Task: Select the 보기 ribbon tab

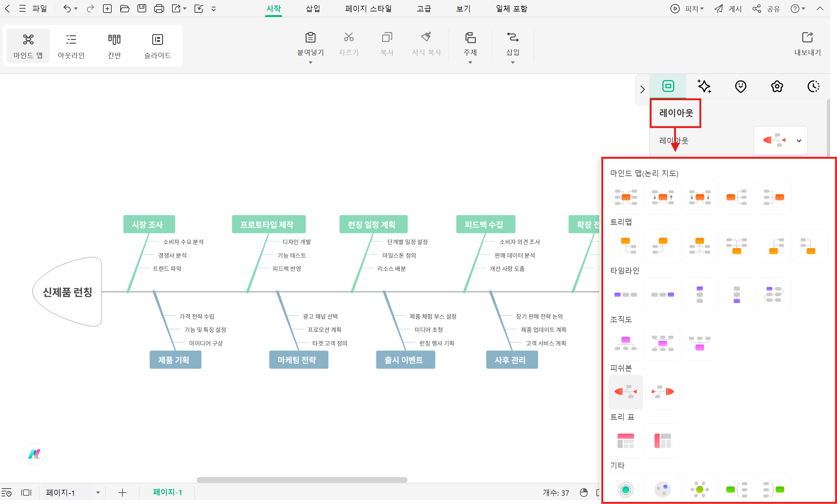Action: [463, 9]
